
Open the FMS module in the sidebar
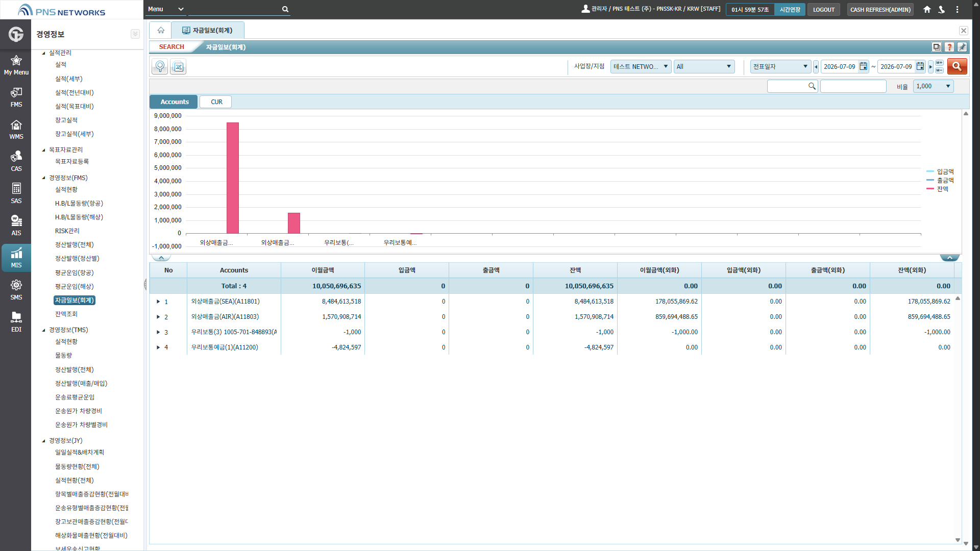point(16,97)
